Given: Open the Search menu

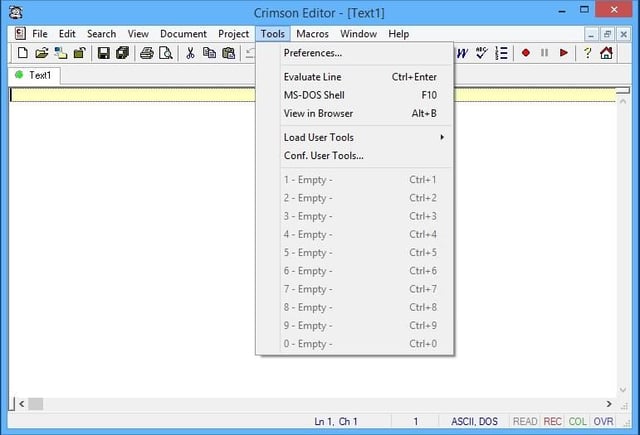Looking at the screenshot, I should 101,34.
